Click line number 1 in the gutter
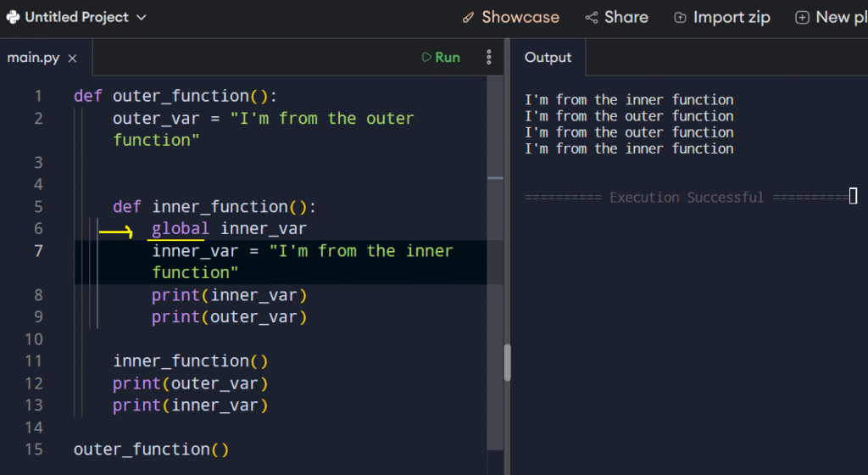Screen dimensions: 868x475 click(x=37, y=96)
